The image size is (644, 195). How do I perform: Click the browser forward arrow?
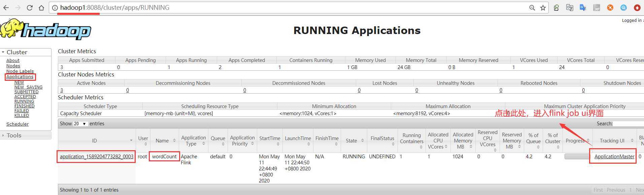18,7
